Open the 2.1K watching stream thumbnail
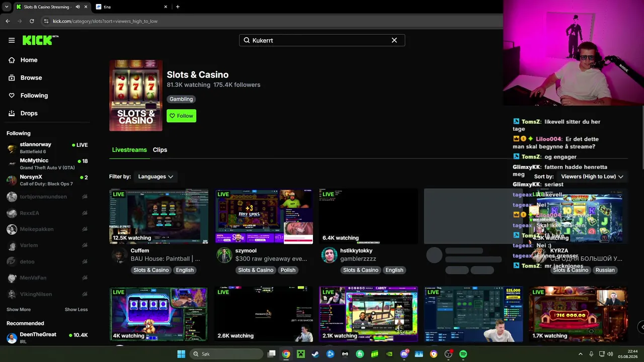 point(368,314)
